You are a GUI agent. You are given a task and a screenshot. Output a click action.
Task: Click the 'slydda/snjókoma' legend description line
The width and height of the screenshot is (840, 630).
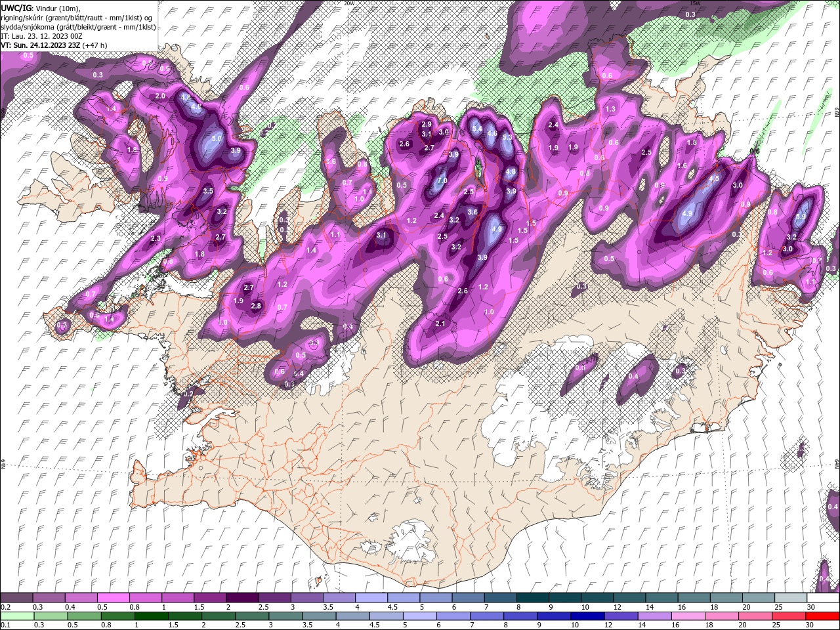point(78,27)
